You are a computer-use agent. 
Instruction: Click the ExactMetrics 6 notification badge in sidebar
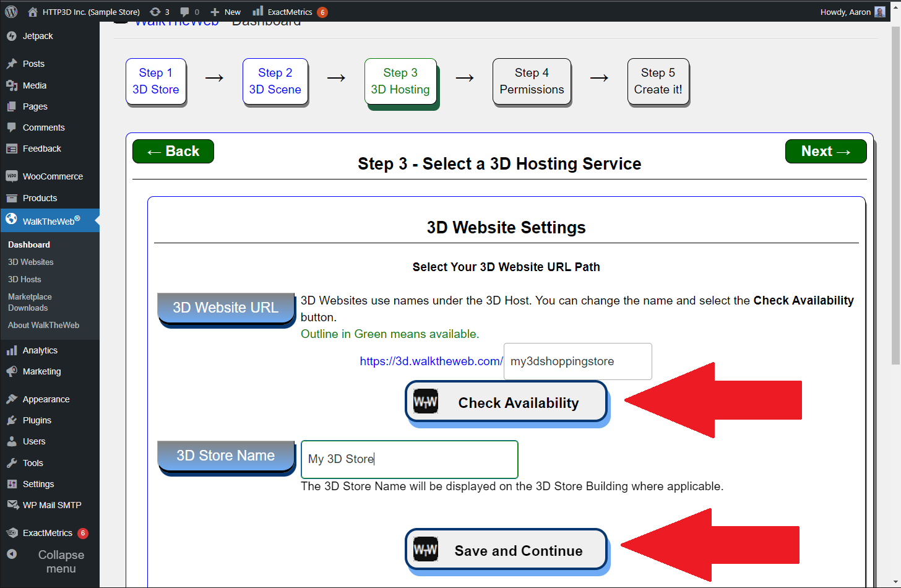83,533
